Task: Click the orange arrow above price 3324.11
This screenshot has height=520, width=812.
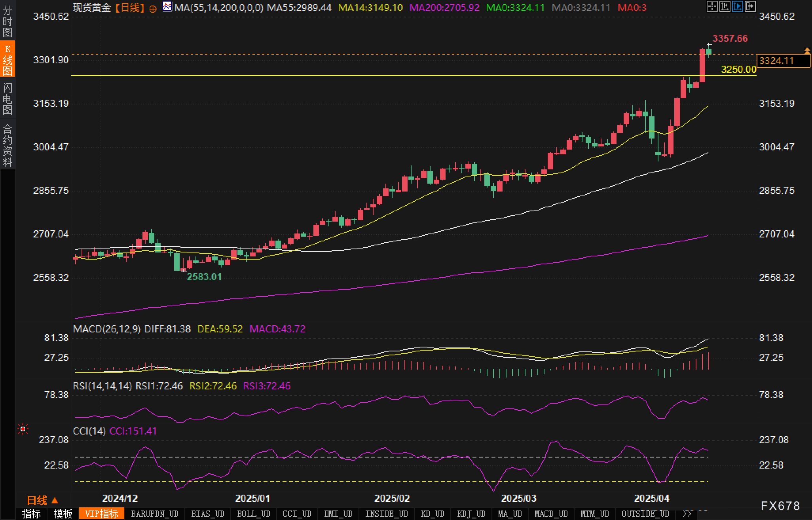Action: 807,50
